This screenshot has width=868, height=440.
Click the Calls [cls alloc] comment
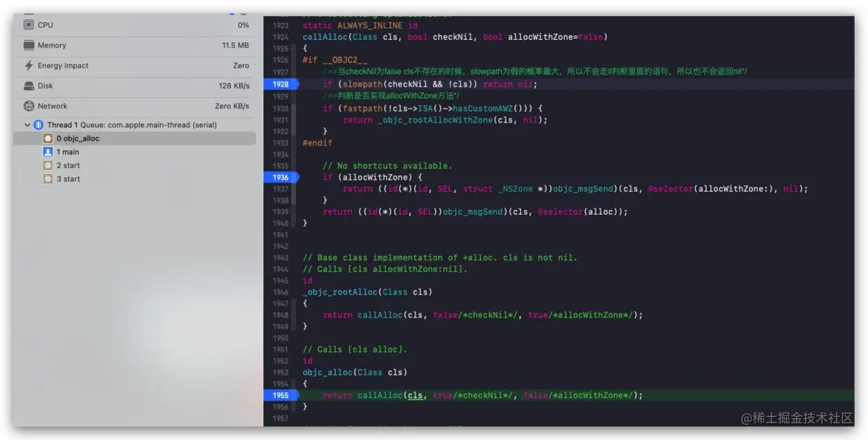click(355, 349)
